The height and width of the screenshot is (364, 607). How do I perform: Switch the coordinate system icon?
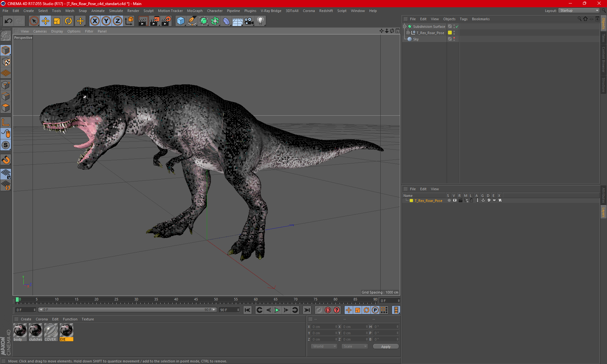click(x=129, y=21)
